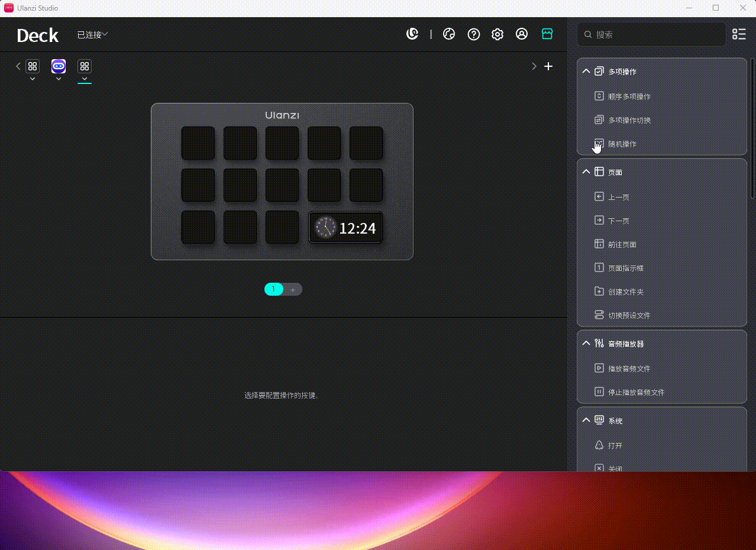Select the 12:24 clock key
The width and height of the screenshot is (756, 550).
345,228
